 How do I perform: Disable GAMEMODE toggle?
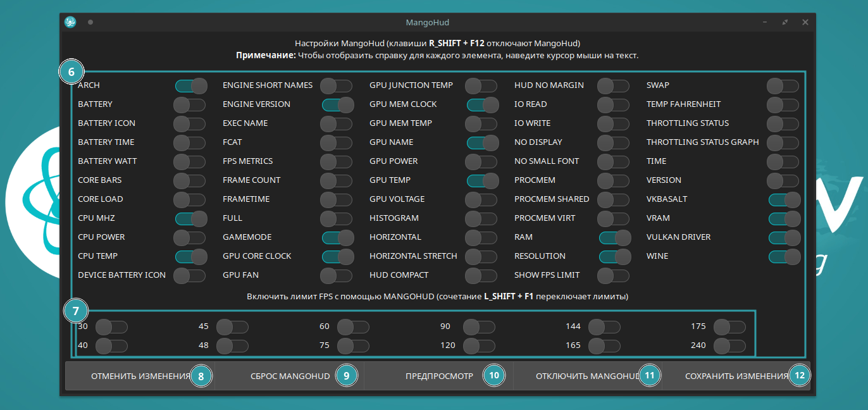[338, 237]
